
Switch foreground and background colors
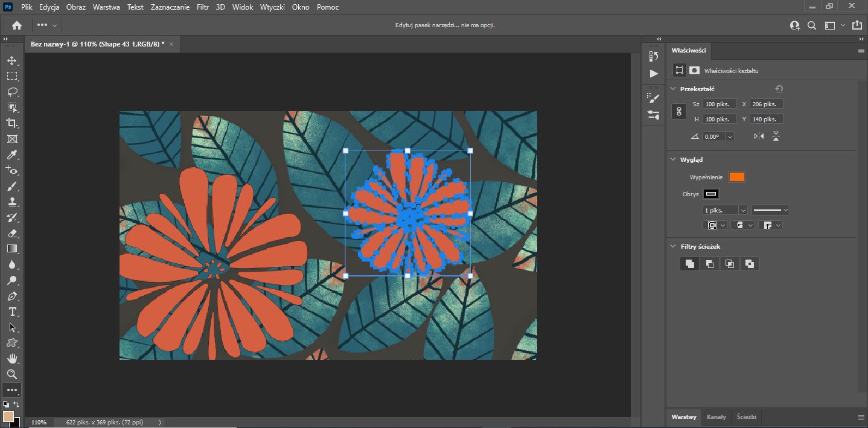16,404
